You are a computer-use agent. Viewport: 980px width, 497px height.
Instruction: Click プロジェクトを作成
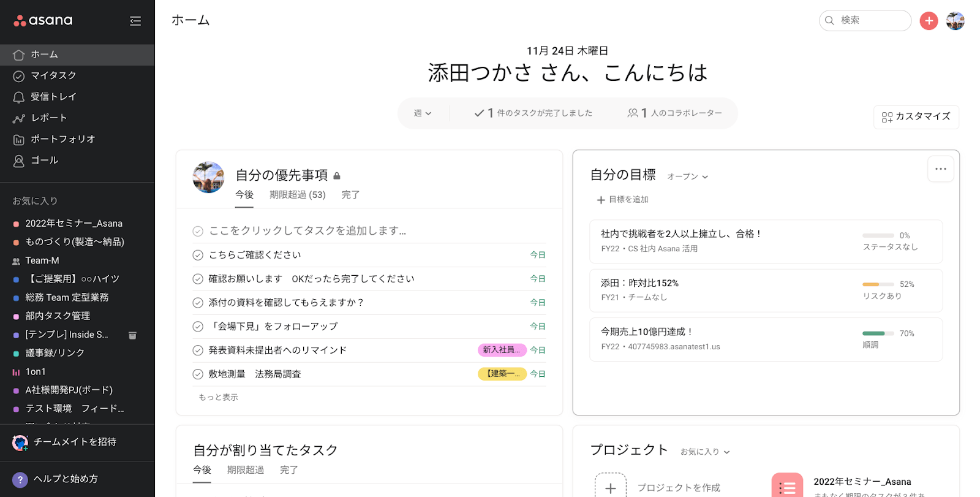tap(679, 488)
